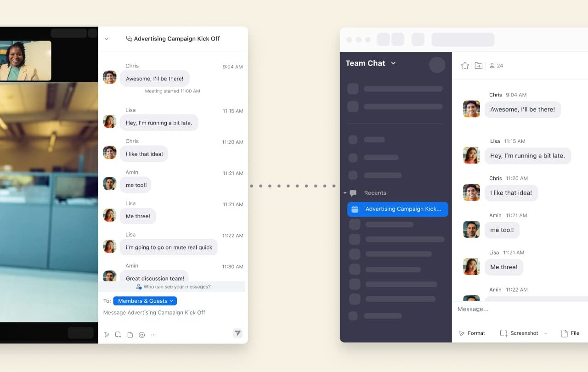
Task: Click Lisa's avatar at 11:15 AM in the meeting chat
Action: click(110, 121)
